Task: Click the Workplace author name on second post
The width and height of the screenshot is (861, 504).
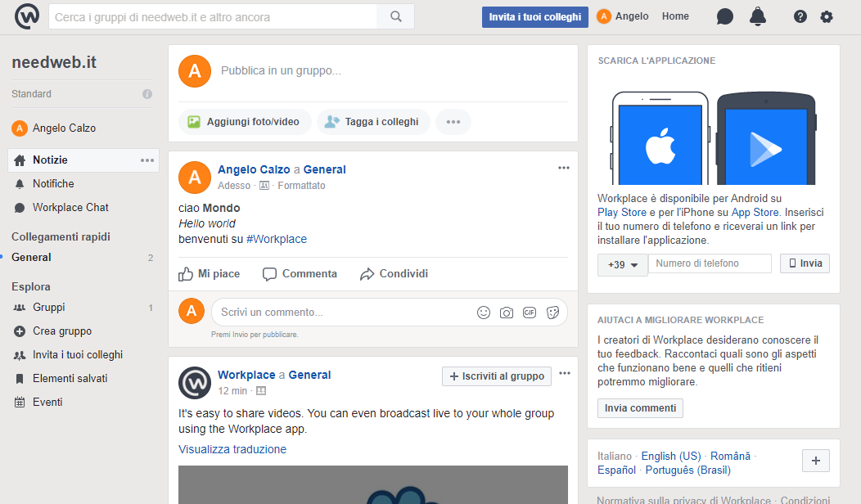Action: click(246, 375)
